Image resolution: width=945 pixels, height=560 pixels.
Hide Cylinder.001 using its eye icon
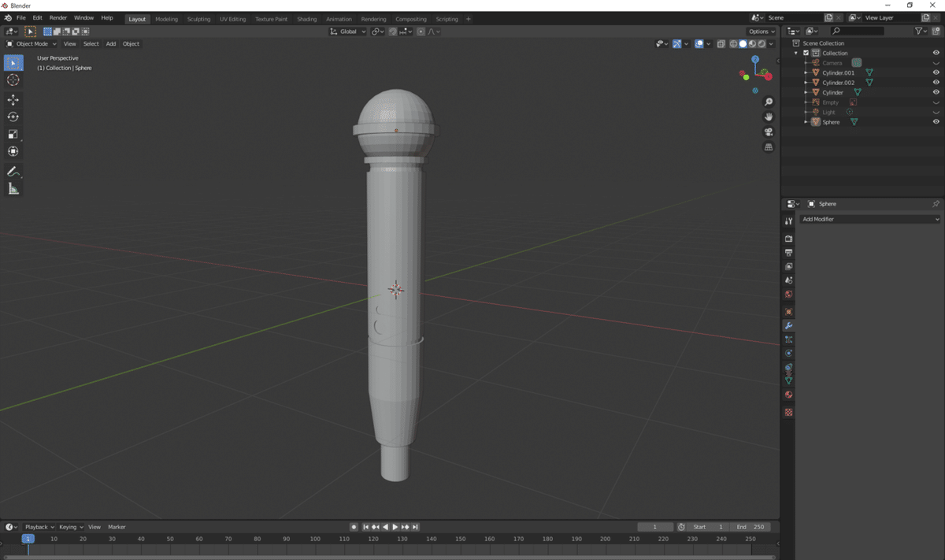click(936, 72)
